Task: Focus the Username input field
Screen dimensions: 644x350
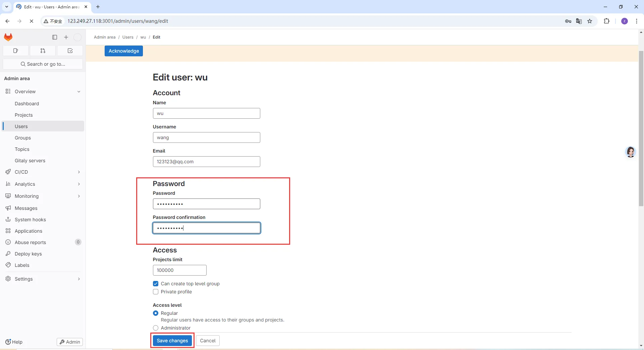Action: [207, 137]
